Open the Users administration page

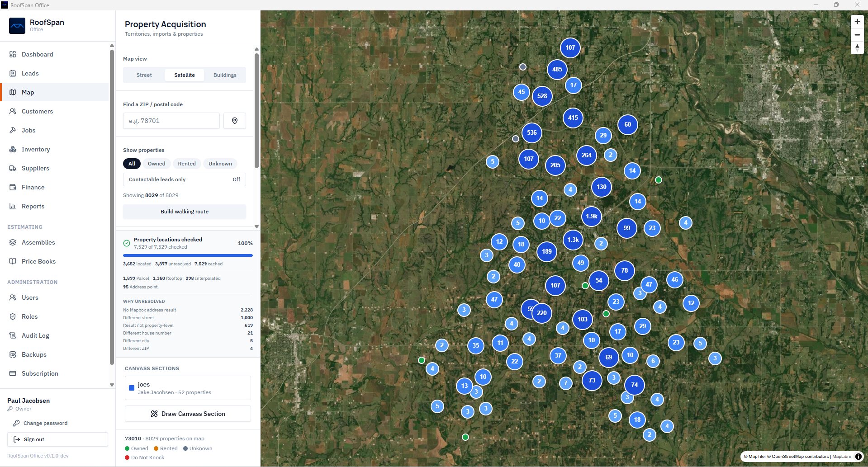[54, 297]
